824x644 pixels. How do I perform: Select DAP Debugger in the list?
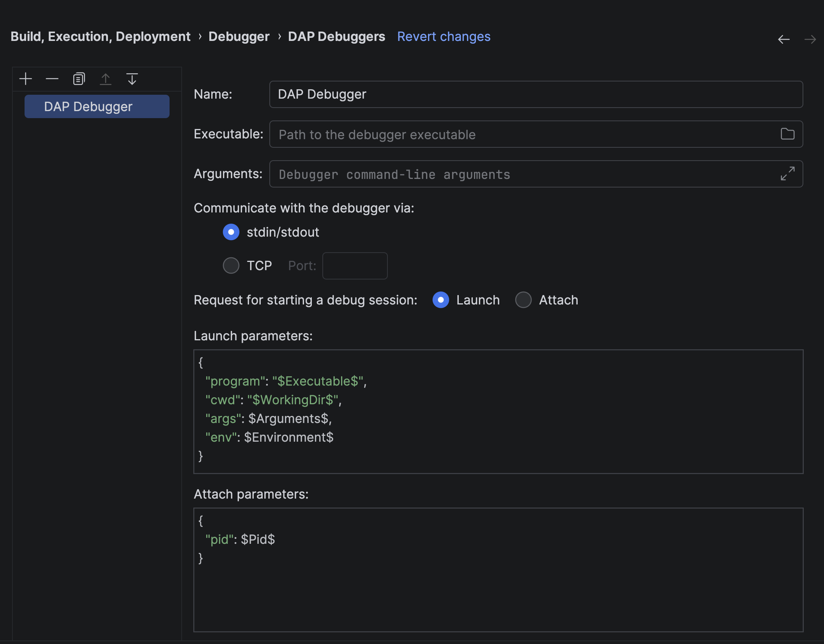pos(97,106)
